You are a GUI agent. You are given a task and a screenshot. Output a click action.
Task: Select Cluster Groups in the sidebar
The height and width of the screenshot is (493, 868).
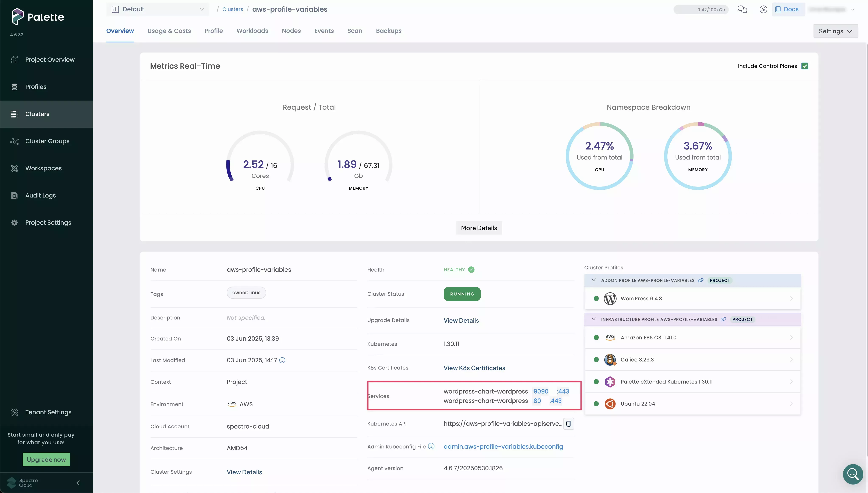(47, 141)
